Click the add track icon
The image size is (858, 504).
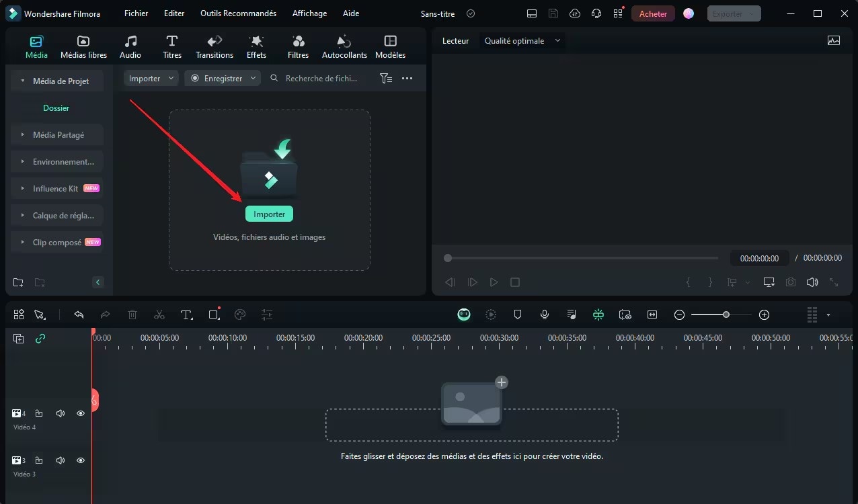click(x=18, y=339)
